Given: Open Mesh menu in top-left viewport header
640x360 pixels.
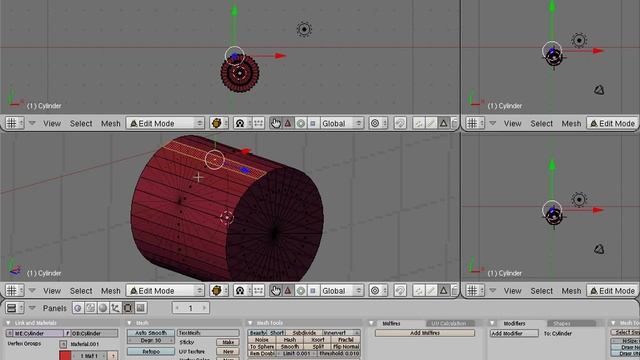Looking at the screenshot, I should (111, 123).
